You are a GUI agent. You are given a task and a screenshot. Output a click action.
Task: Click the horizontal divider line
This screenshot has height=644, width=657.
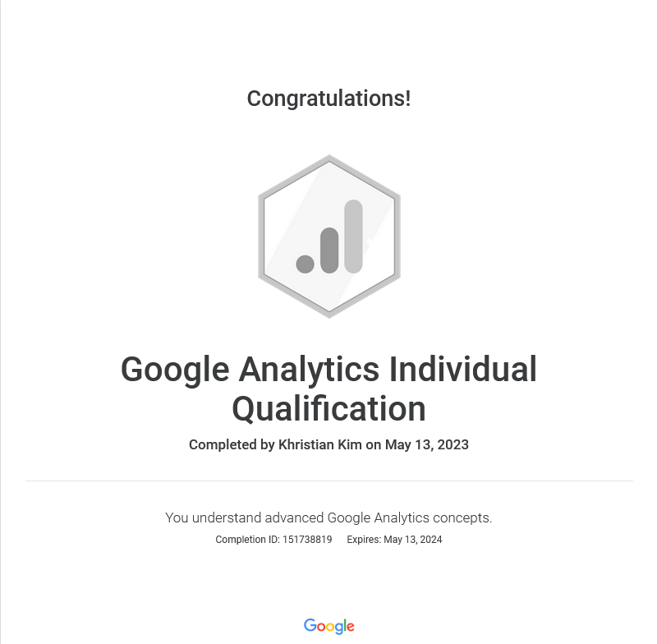pos(328,481)
